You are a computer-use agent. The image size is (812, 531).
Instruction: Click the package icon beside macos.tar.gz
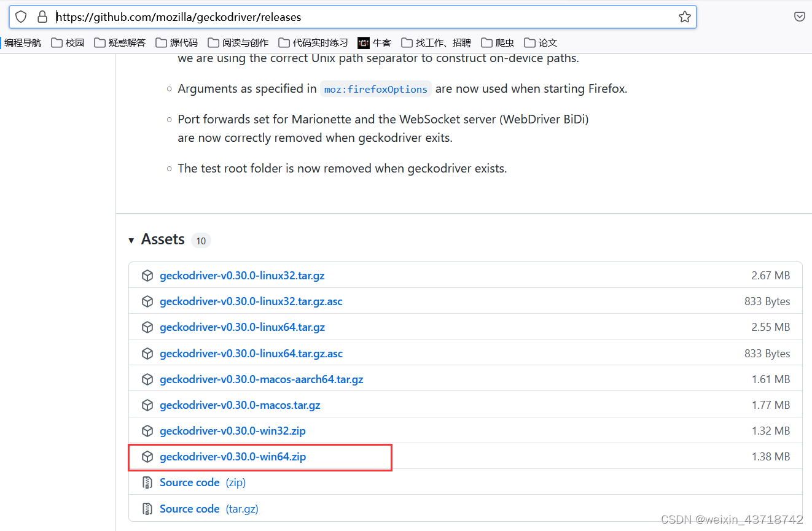[x=147, y=405]
